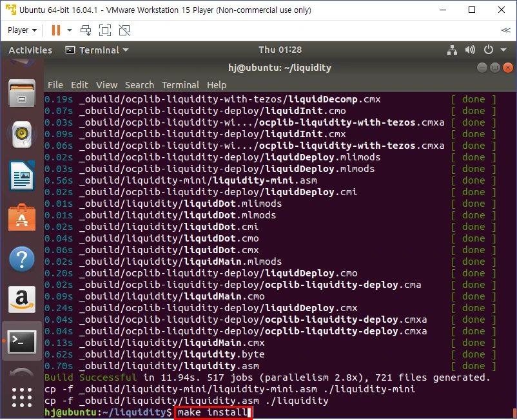Click the liquidMain.cmo build line
Image resolution: width=517 pixels, height=420 pixels.
pyautogui.click(x=270, y=296)
